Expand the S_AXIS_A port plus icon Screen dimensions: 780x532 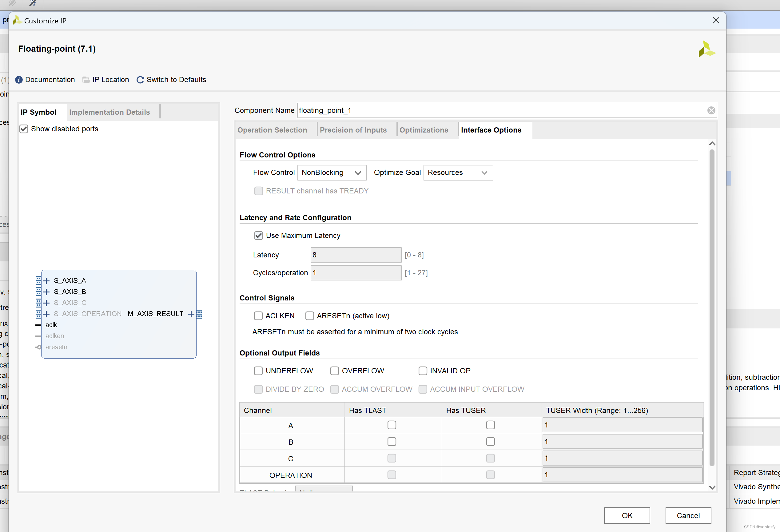(46, 280)
